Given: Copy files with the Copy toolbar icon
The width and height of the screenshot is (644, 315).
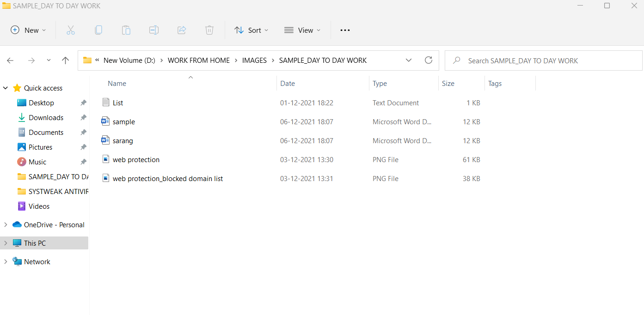Looking at the screenshot, I should (x=98, y=30).
